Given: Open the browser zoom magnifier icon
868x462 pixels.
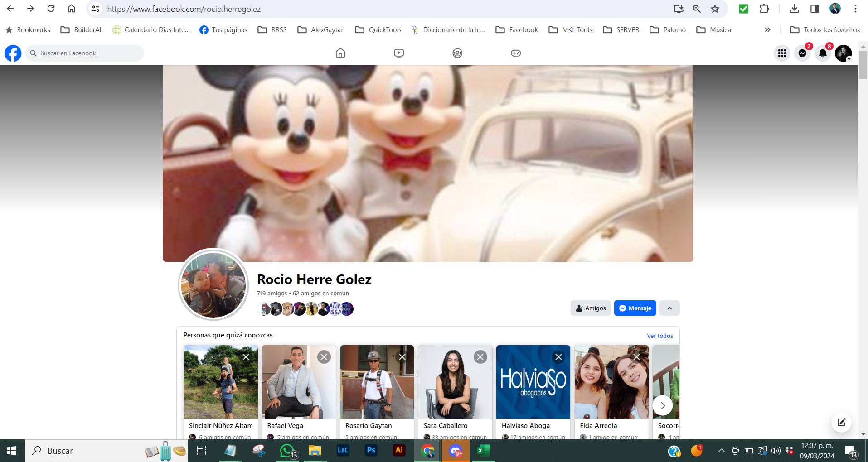Looking at the screenshot, I should [697, 9].
